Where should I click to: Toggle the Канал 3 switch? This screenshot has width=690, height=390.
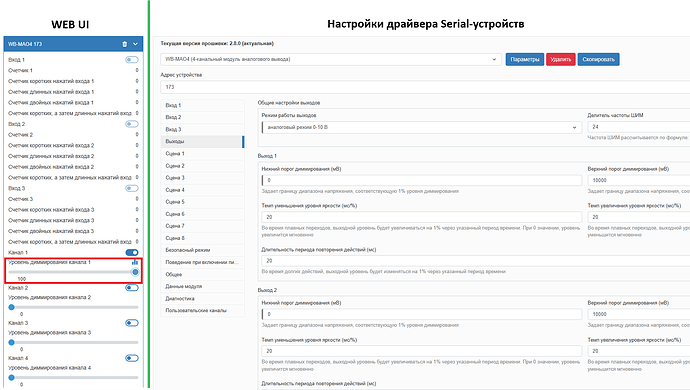pos(132,323)
